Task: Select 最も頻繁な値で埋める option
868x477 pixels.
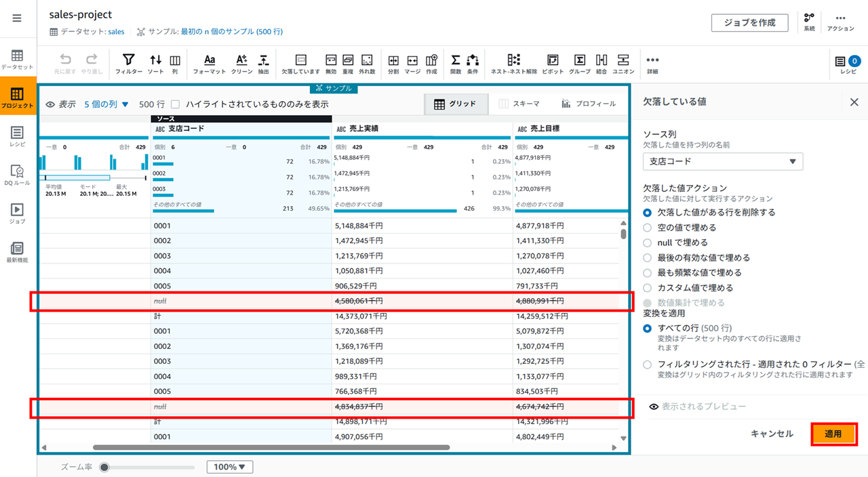Action: [647, 272]
